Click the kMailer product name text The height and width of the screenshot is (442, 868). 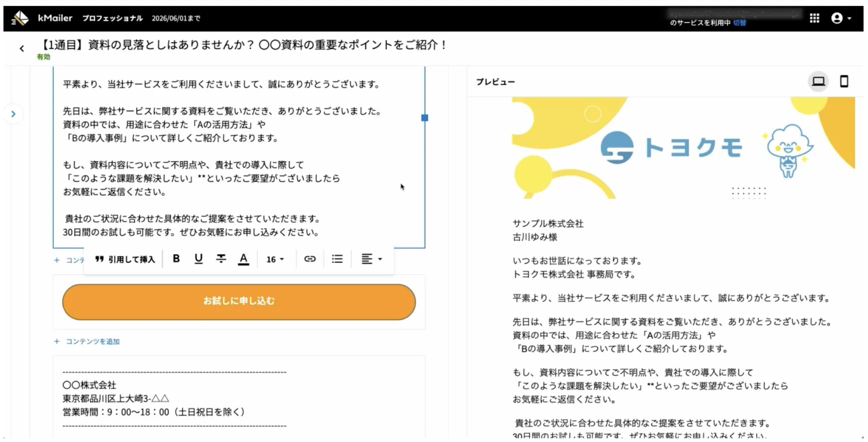(55, 18)
